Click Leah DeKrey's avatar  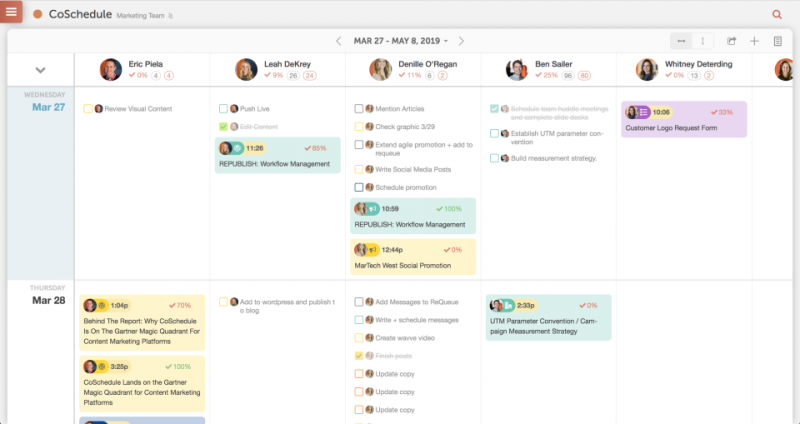[x=246, y=69]
